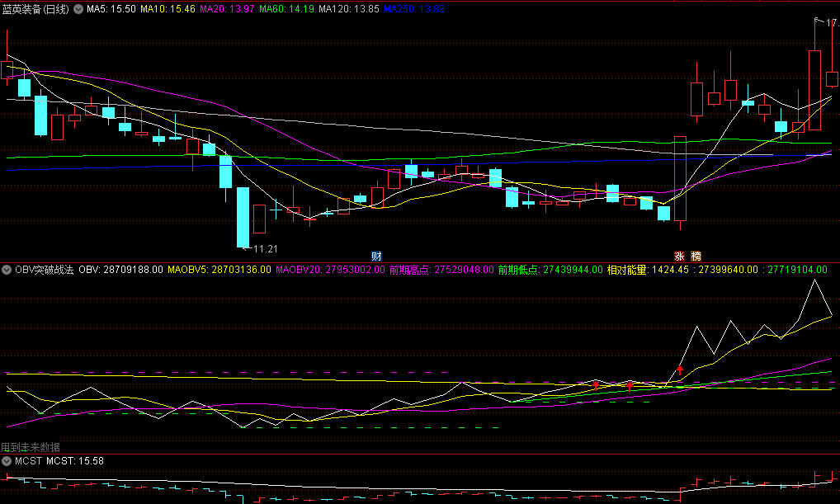Select the MA250 moving average label
This screenshot has width=840, height=504.
pos(414,9)
